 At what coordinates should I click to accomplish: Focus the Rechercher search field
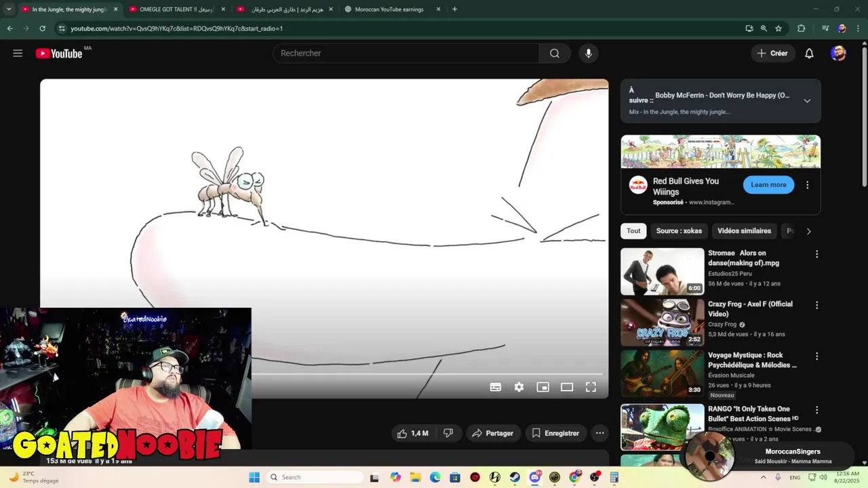406,54
